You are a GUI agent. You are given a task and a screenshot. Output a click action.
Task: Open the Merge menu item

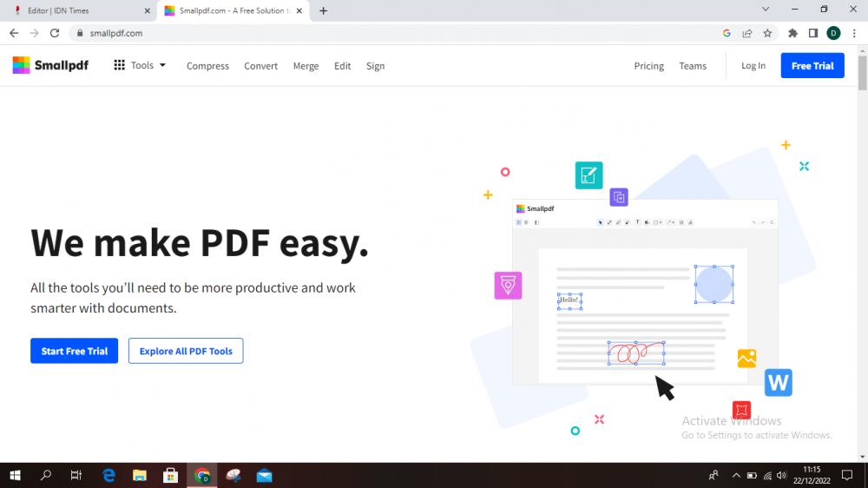click(306, 65)
